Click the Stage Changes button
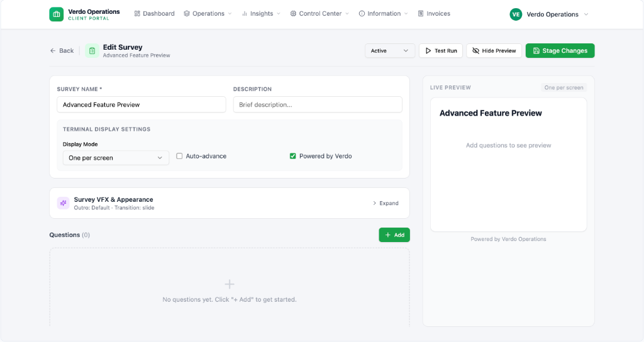 click(x=560, y=50)
